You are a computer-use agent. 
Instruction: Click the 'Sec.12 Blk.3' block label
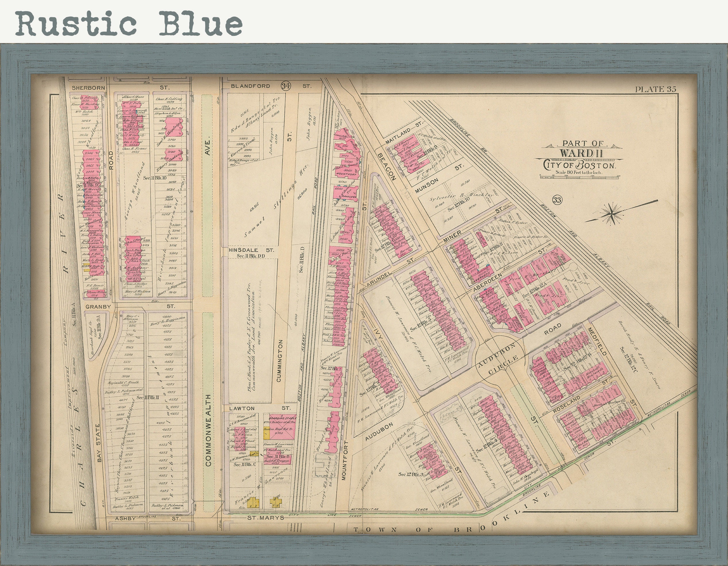(411, 474)
